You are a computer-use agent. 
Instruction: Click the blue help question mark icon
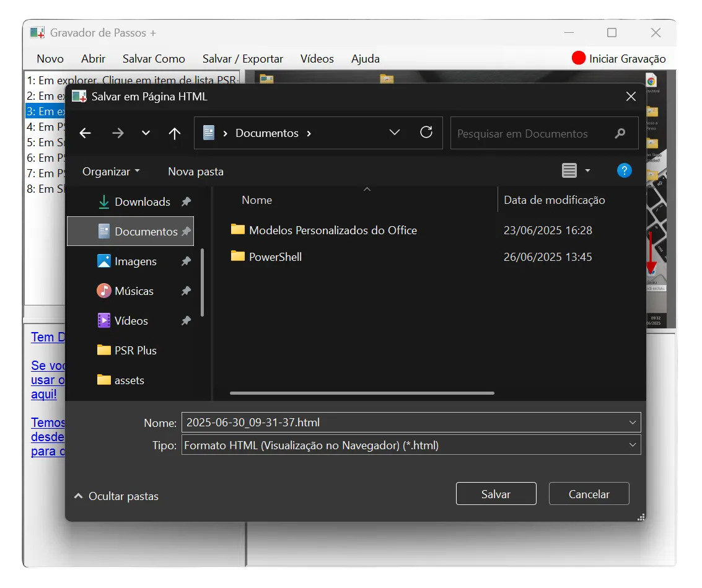pos(625,171)
